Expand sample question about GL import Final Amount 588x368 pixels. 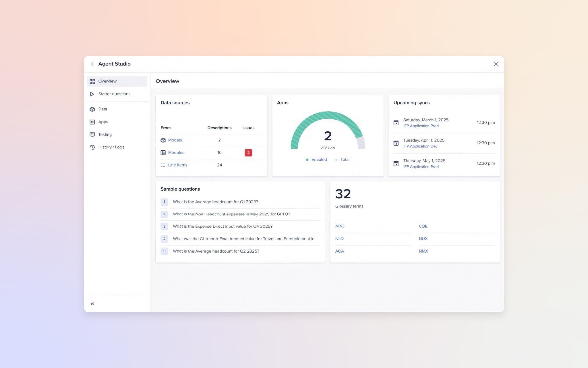[243, 239]
